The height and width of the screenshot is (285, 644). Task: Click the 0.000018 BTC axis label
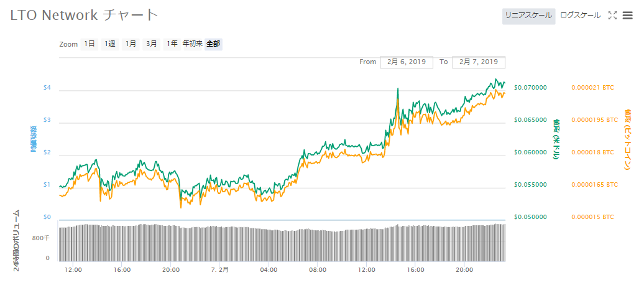point(592,152)
